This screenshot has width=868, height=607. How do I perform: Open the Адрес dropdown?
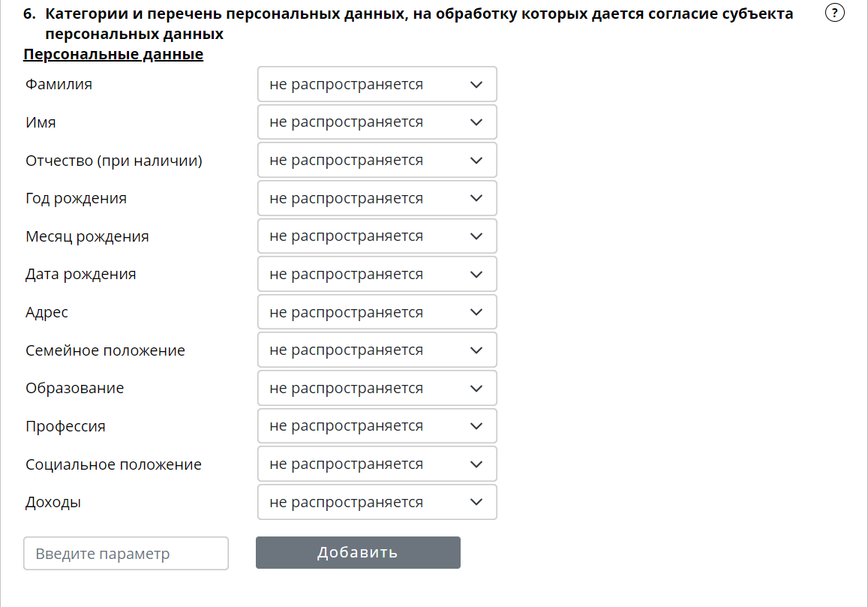pyautogui.click(x=377, y=312)
